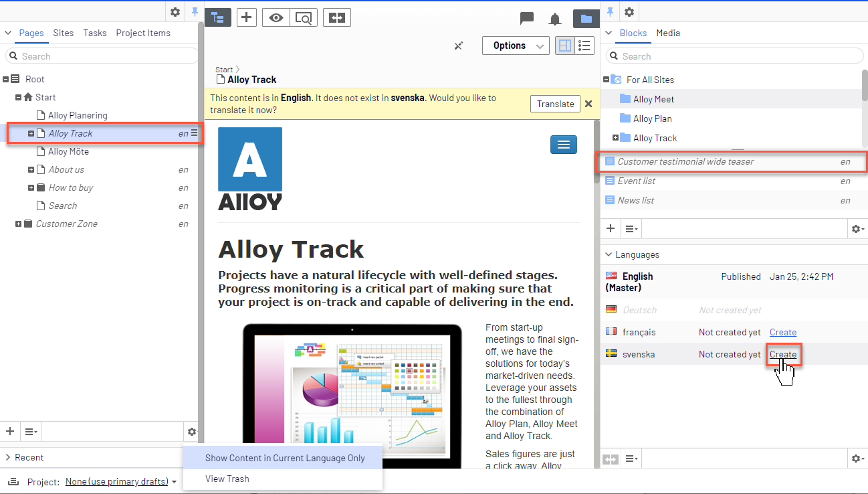
Task: Switch to On-Page Editing view
Action: click(x=565, y=46)
